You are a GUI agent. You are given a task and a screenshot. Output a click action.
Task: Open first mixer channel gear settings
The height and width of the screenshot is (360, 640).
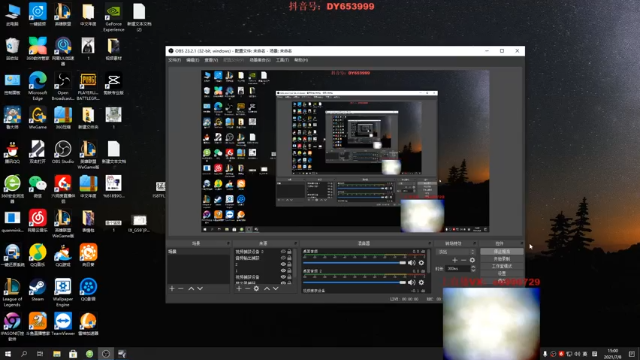[x=421, y=263]
